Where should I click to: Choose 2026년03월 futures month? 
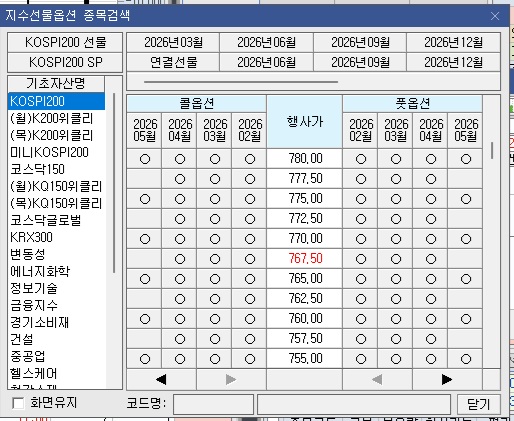pos(173,42)
